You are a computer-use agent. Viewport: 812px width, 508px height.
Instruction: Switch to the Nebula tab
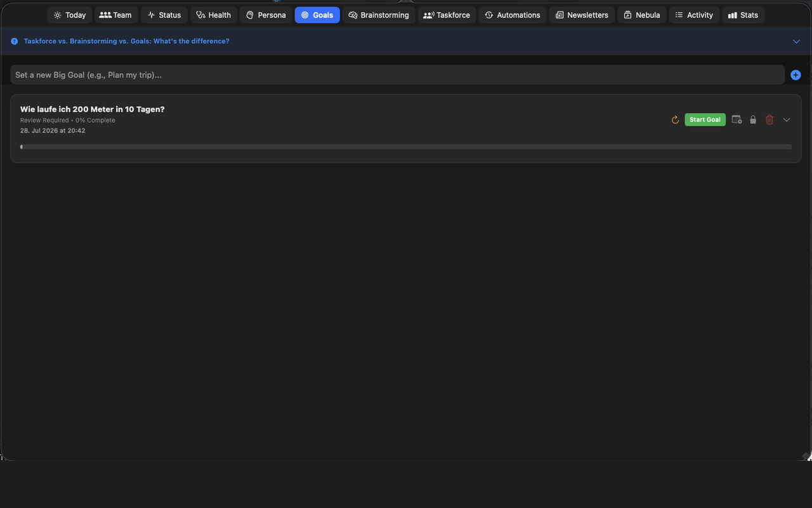[642, 15]
